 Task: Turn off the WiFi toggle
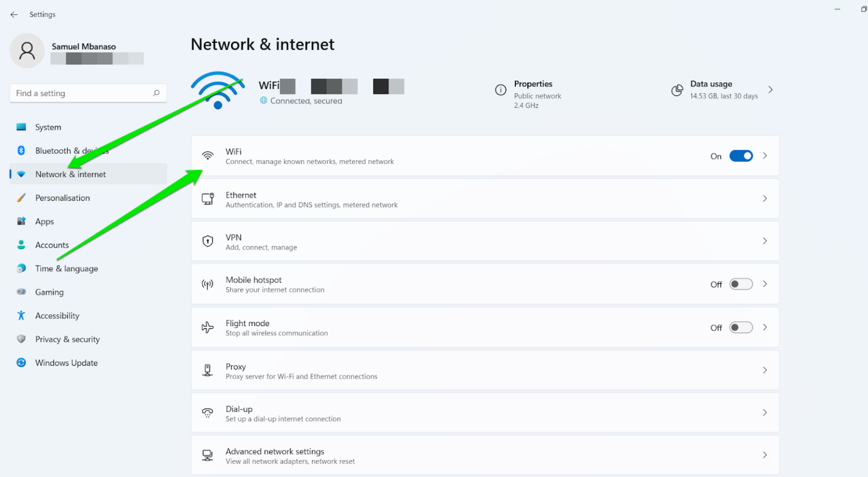741,156
